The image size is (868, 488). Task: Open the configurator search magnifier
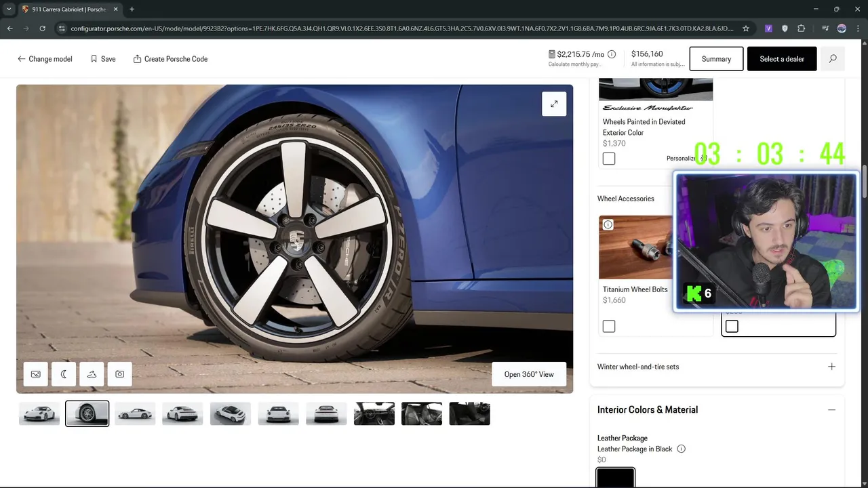point(833,59)
